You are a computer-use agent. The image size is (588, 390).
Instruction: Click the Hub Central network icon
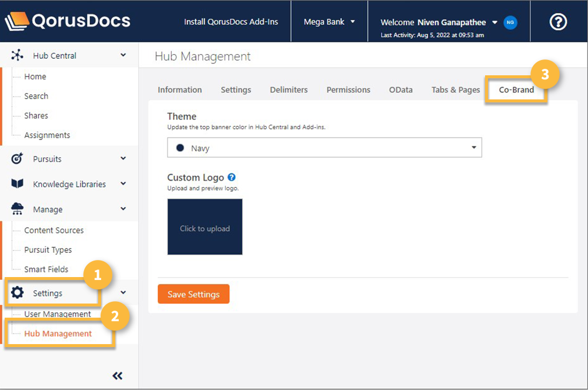(x=18, y=56)
